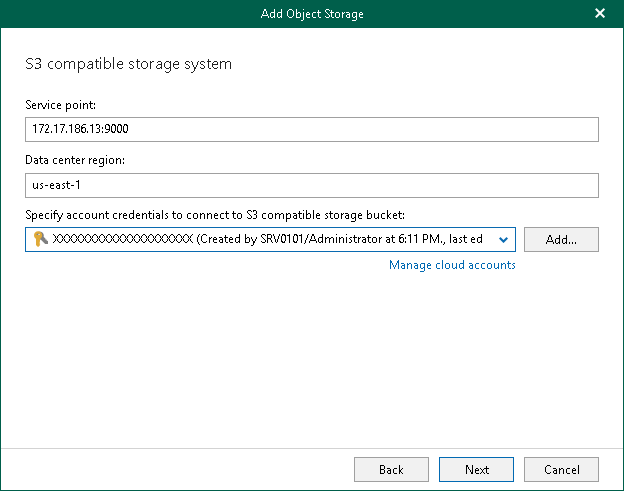624x491 pixels.
Task: Expand the account credentials dropdown arrow
Action: point(503,239)
